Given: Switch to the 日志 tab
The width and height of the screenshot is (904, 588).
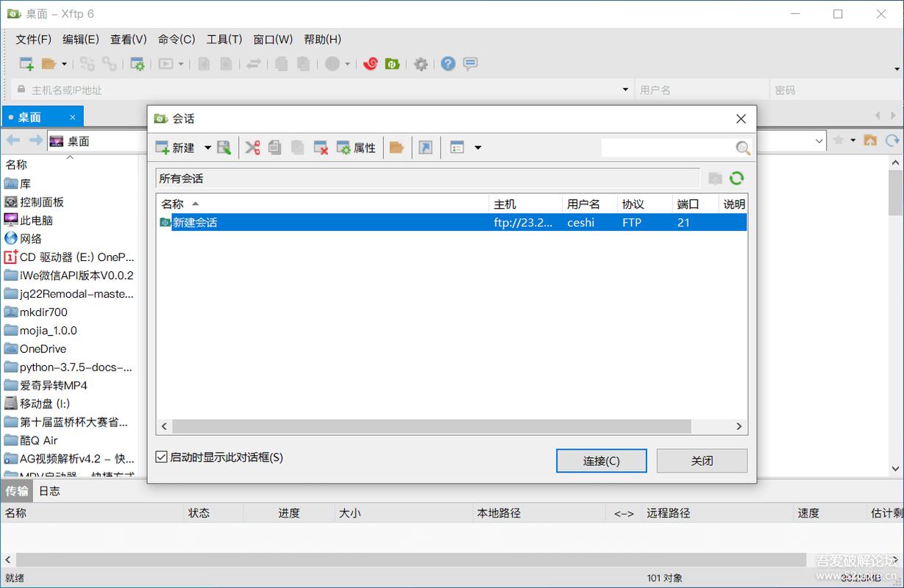Looking at the screenshot, I should pyautogui.click(x=49, y=491).
